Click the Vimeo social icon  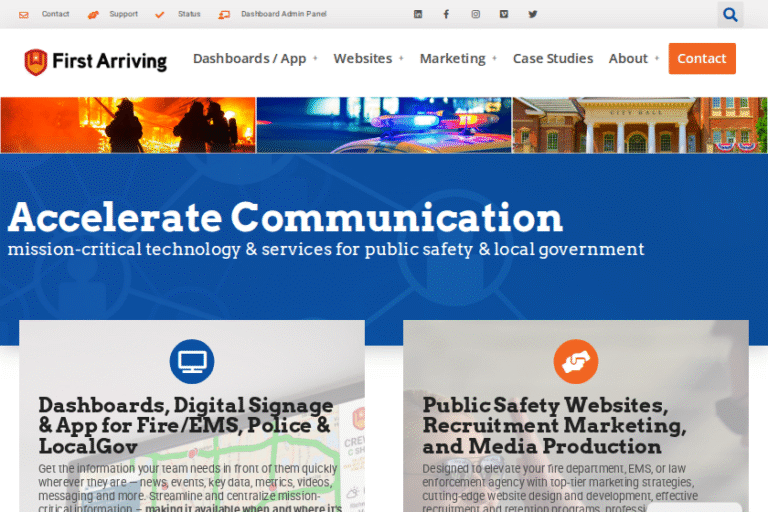(x=503, y=14)
